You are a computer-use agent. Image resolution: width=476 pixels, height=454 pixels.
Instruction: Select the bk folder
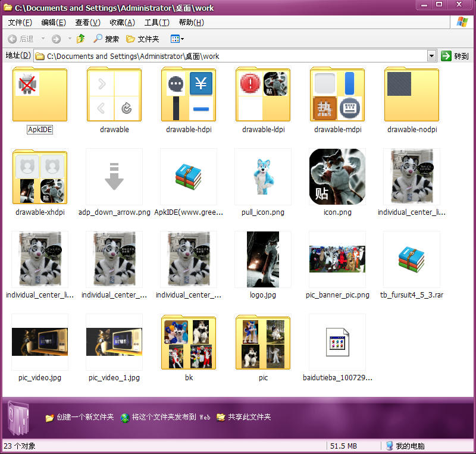189,342
